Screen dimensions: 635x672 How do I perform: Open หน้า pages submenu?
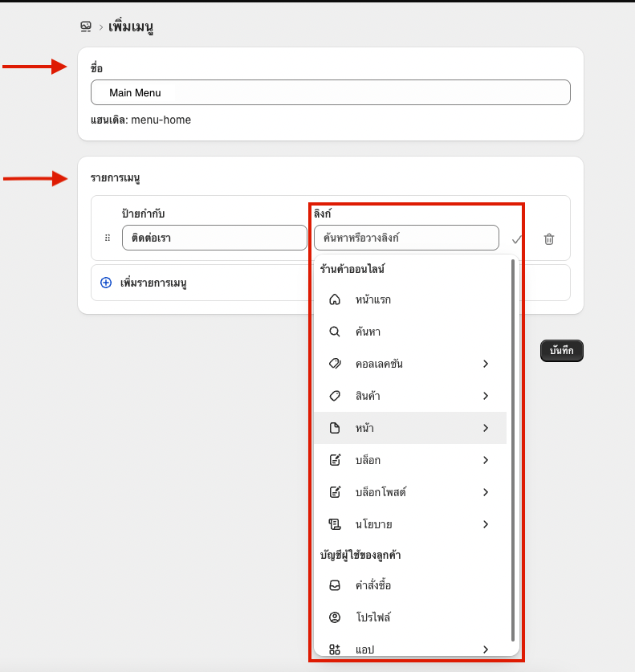click(410, 428)
